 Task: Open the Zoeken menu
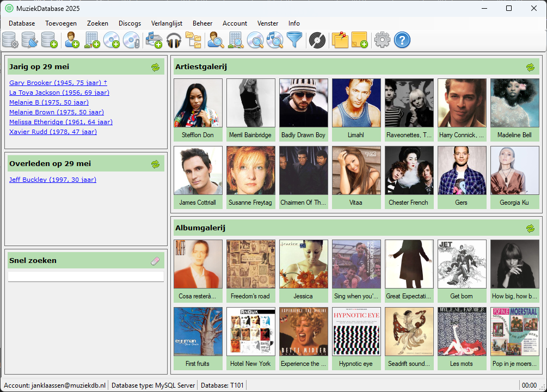coord(97,23)
